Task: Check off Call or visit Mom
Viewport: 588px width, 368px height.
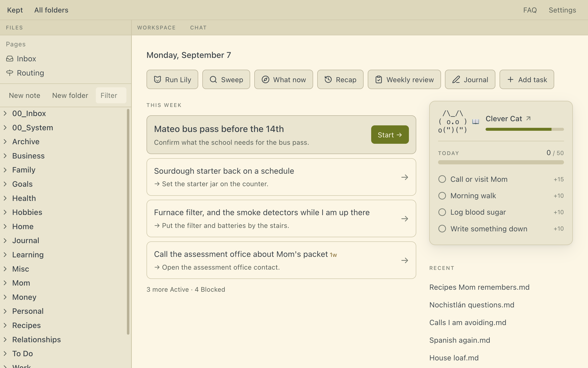Action: pos(442,179)
